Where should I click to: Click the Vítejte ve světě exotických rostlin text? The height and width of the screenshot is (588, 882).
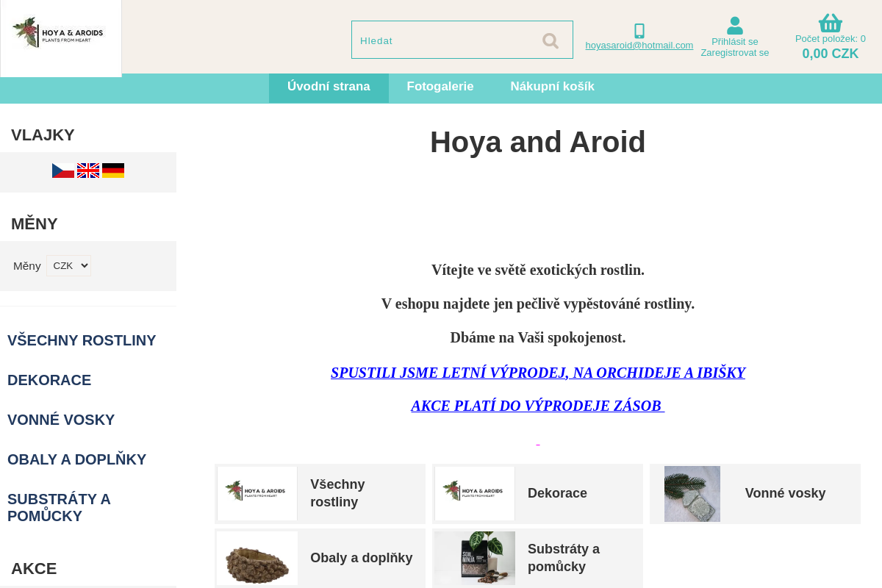click(x=538, y=270)
